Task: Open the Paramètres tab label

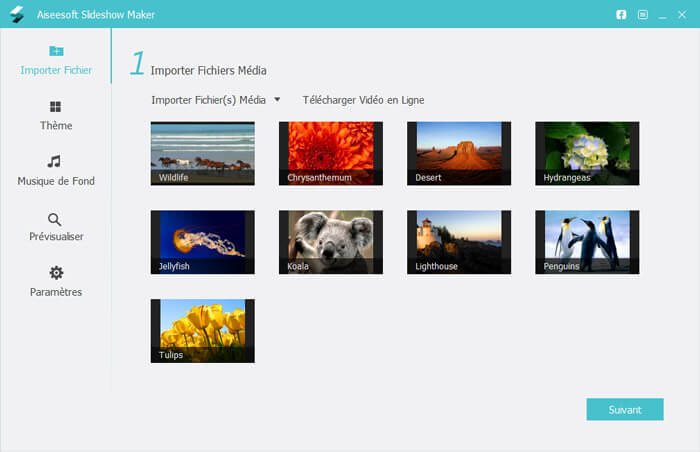Action: point(56,292)
